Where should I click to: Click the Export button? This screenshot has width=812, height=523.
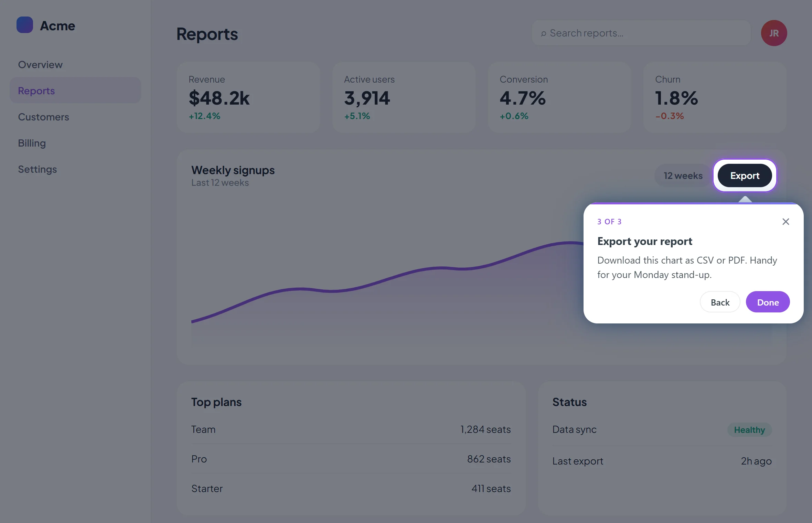(x=745, y=176)
